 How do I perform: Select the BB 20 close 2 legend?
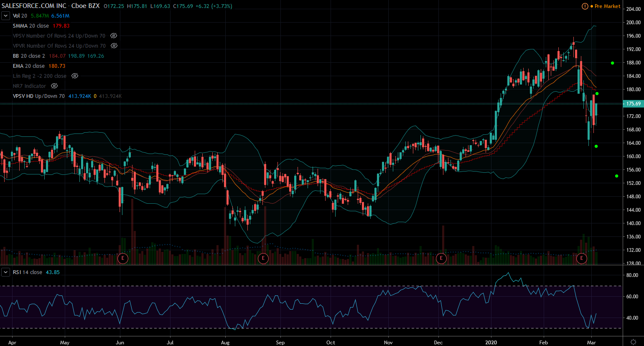tap(29, 56)
